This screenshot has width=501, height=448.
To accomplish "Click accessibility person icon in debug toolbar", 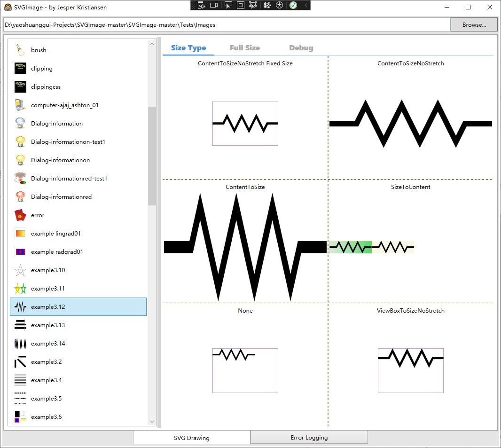I will click(x=280, y=5).
